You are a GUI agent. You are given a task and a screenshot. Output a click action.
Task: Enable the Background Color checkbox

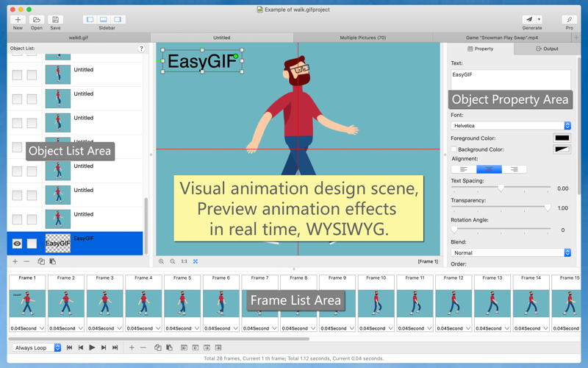pos(453,149)
